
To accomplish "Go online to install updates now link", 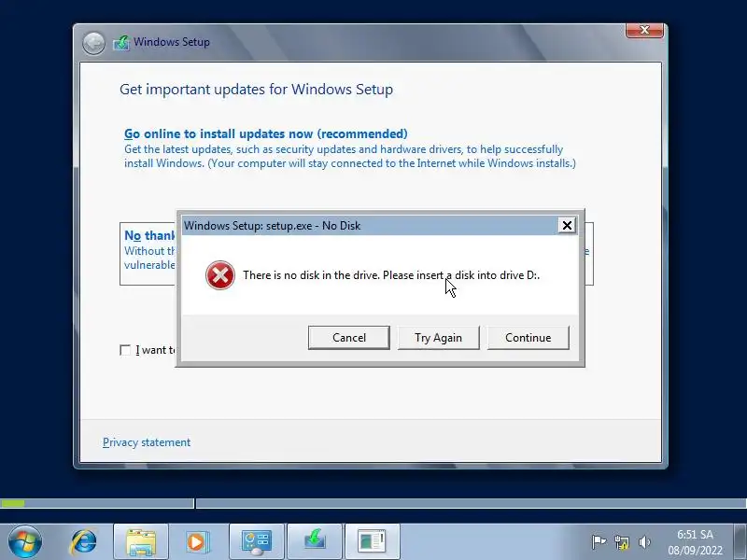I will point(266,133).
